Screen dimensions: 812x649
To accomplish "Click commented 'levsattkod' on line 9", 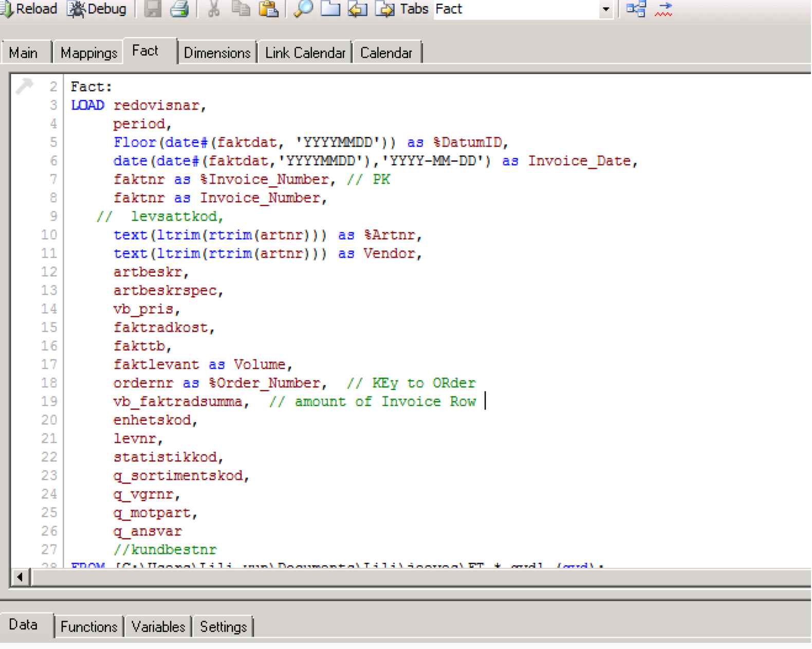I will (x=173, y=217).
